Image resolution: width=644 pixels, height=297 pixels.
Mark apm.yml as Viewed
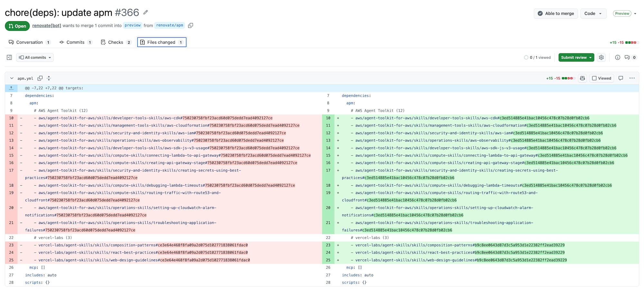pos(601,78)
